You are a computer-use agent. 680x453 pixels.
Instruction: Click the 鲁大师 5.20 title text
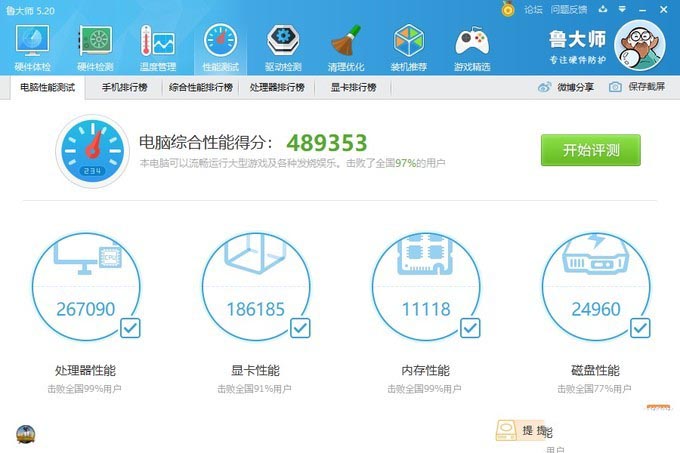tap(30, 10)
